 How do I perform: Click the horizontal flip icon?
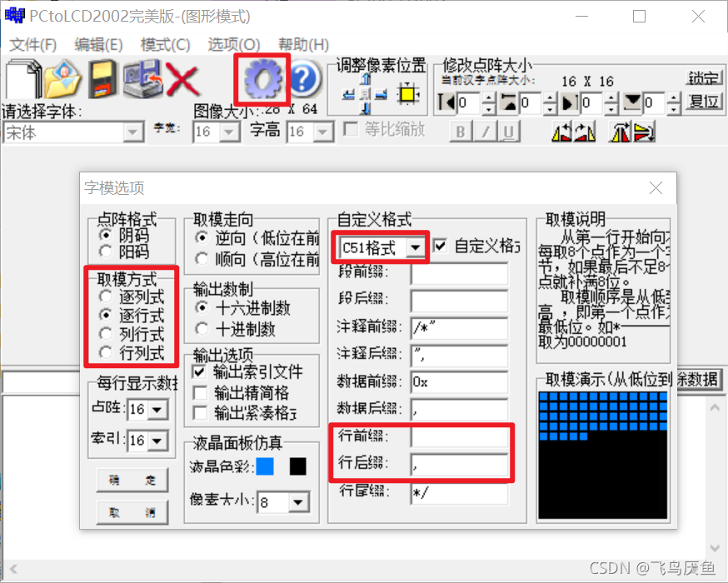coord(620,132)
